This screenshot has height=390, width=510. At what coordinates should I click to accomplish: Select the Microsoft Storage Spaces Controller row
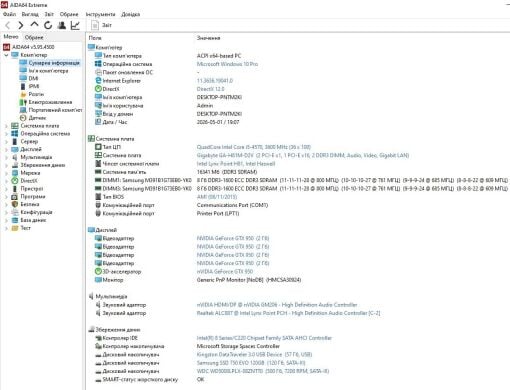[x=238, y=346]
